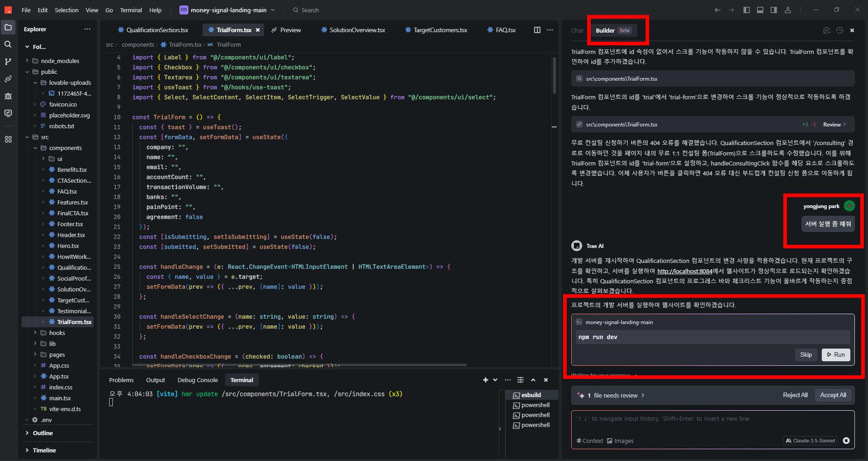Open the Help menu
Viewport: 868px width, 461px height.
tap(155, 10)
